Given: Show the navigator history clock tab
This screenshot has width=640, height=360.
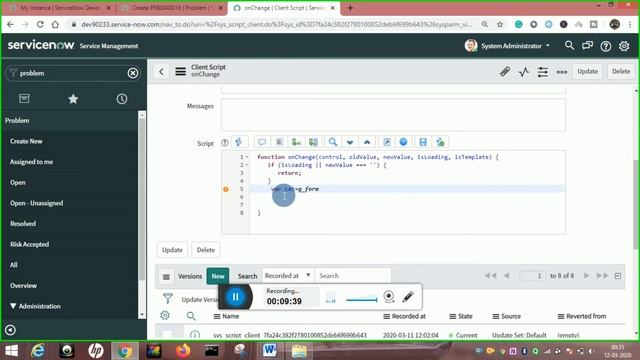Looking at the screenshot, I should pyautogui.click(x=122, y=99).
